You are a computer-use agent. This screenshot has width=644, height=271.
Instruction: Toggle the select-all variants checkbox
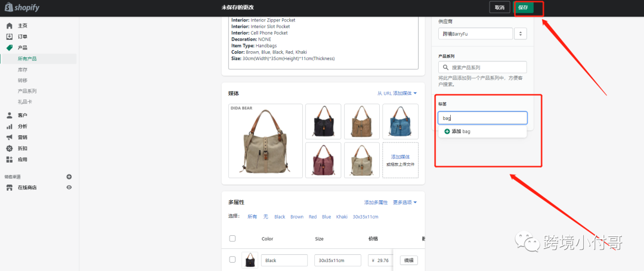pos(233,239)
